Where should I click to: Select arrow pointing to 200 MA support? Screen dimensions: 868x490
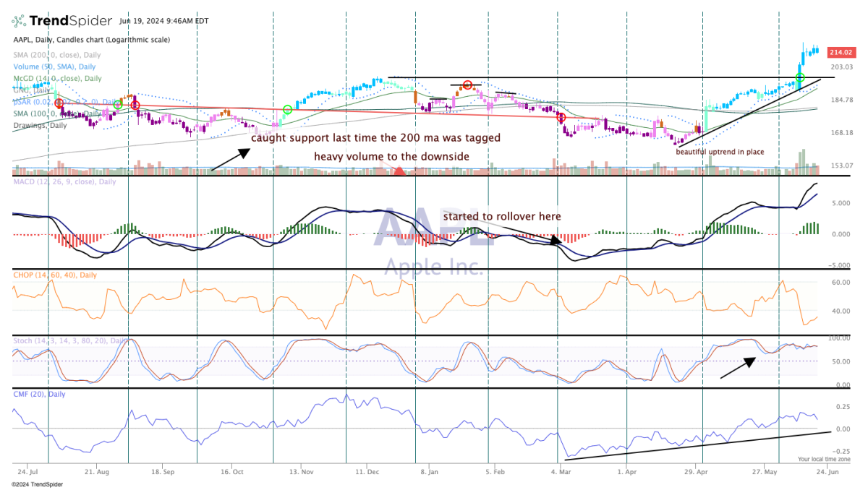231,160
